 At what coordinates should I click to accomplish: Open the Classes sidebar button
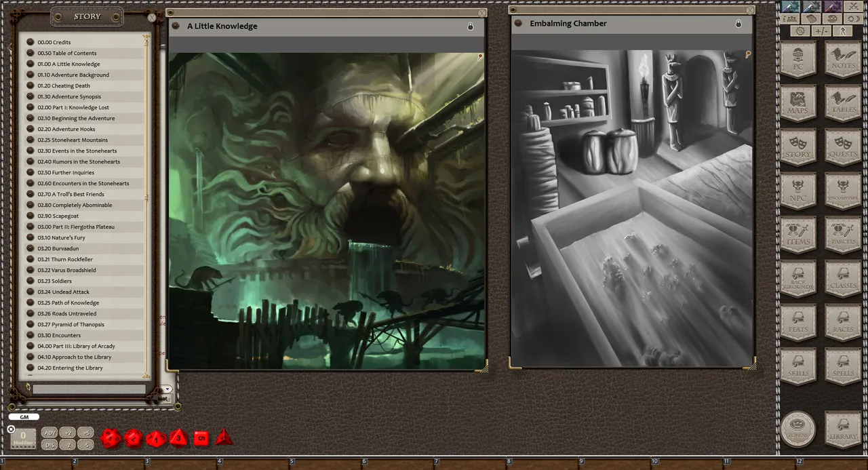coord(843,279)
